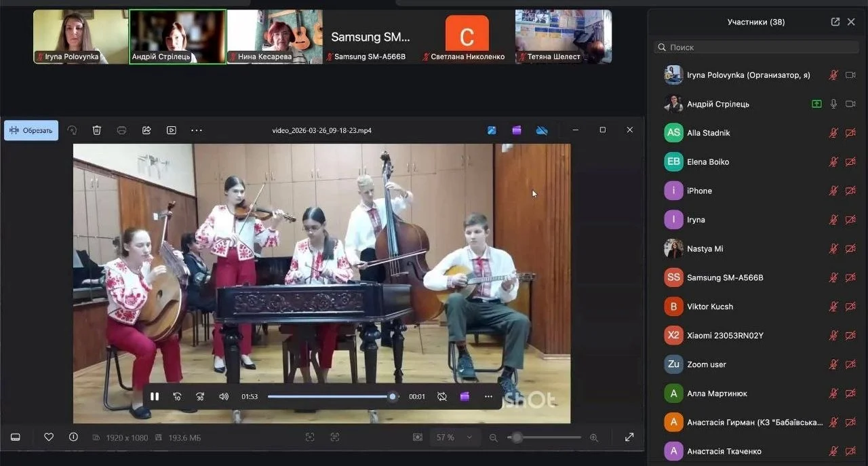Open the share icon in the video toolbar

tap(146, 130)
